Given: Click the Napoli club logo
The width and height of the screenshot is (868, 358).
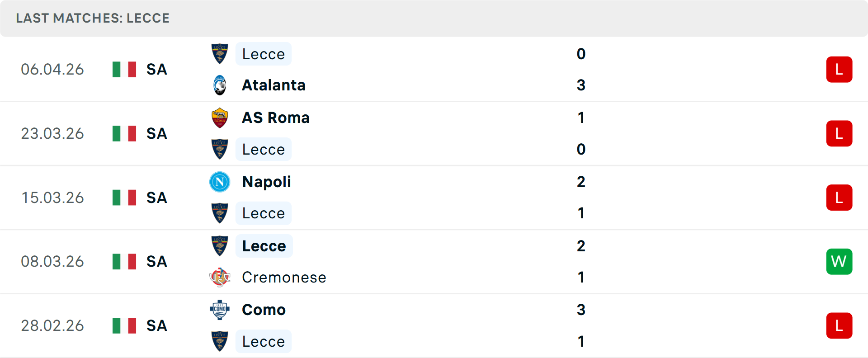Looking at the screenshot, I should (220, 182).
